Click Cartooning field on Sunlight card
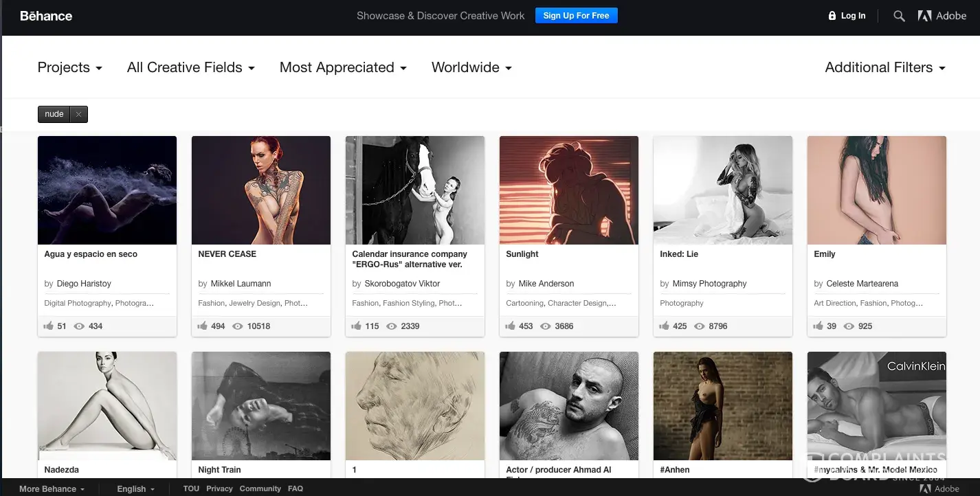Screen dimensions: 980x496 [525, 303]
